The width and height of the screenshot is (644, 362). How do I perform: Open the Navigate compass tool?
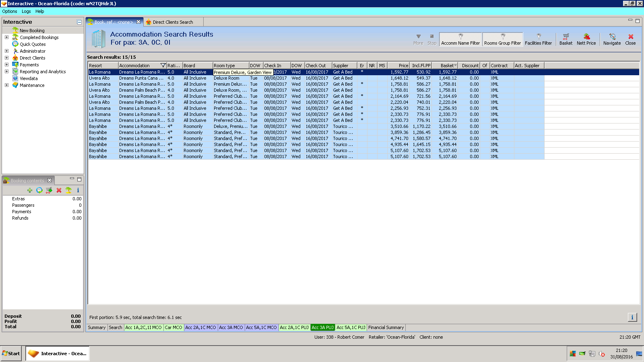(x=612, y=39)
